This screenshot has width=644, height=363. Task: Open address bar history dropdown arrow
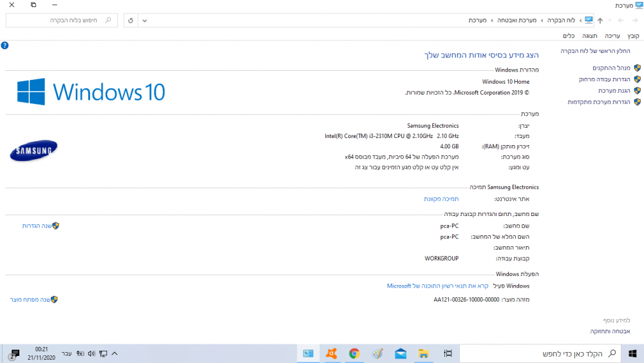tap(144, 21)
